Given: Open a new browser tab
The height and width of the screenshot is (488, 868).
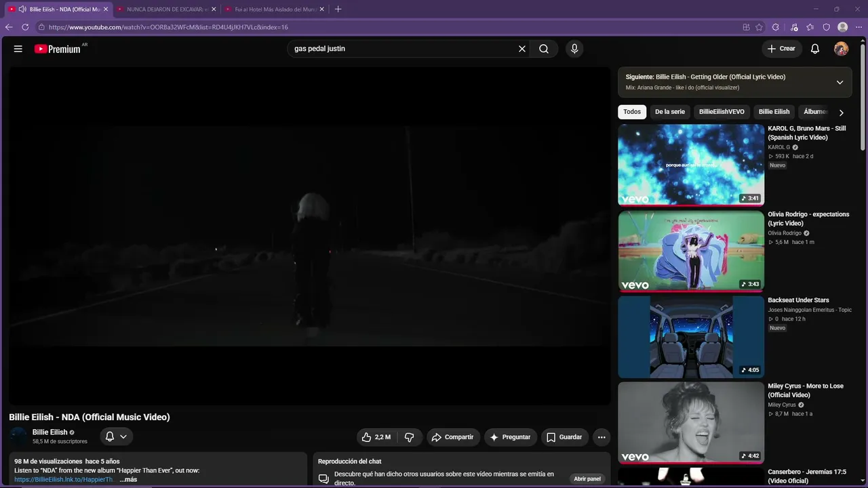Looking at the screenshot, I should point(338,9).
